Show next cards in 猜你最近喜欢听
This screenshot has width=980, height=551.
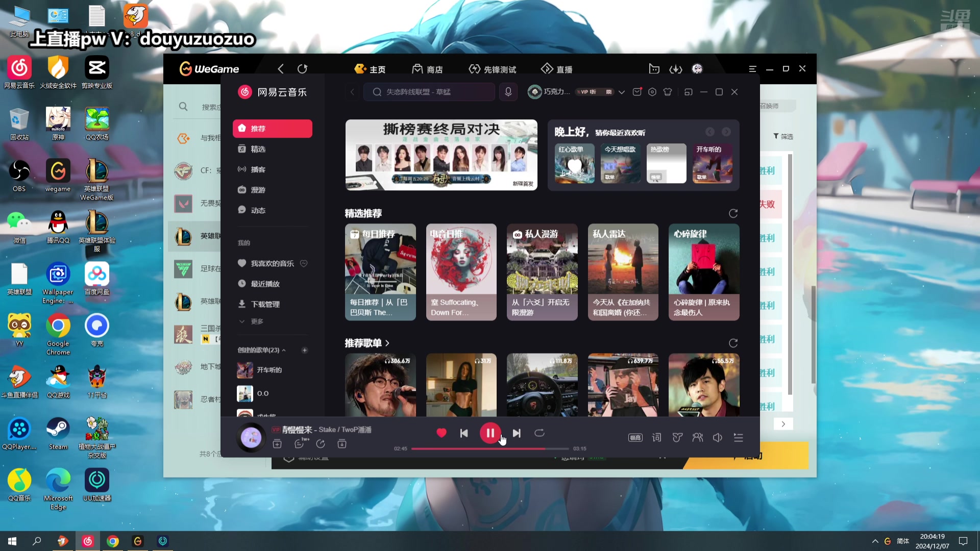point(726,132)
